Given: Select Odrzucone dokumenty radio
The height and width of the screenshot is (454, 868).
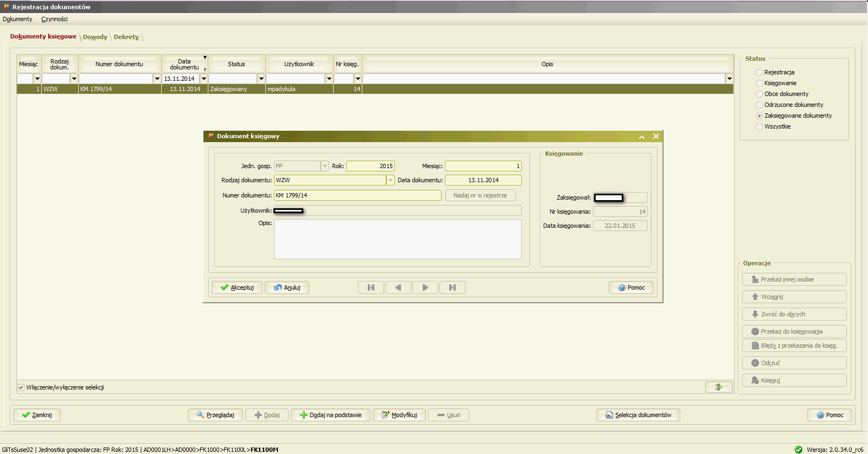Looking at the screenshot, I should (759, 105).
